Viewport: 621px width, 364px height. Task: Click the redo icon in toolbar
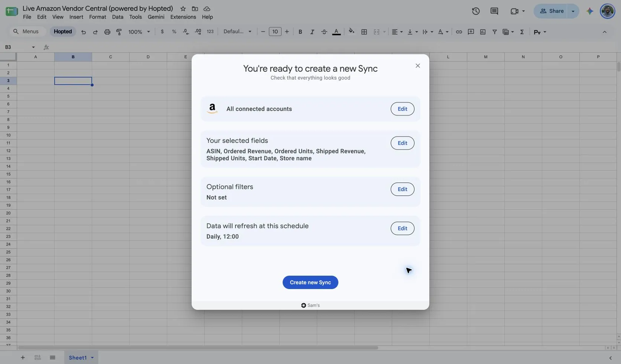[x=95, y=32]
